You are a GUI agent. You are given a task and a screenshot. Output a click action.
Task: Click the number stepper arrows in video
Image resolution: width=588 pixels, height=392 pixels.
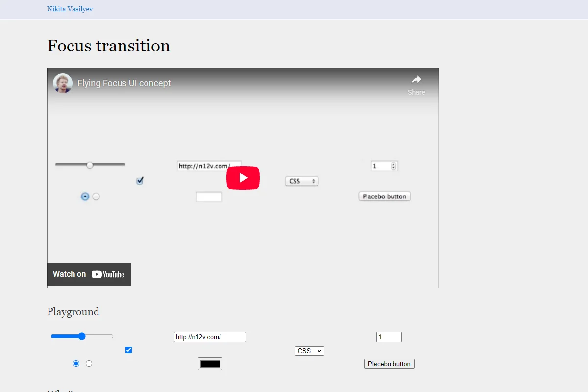393,166
